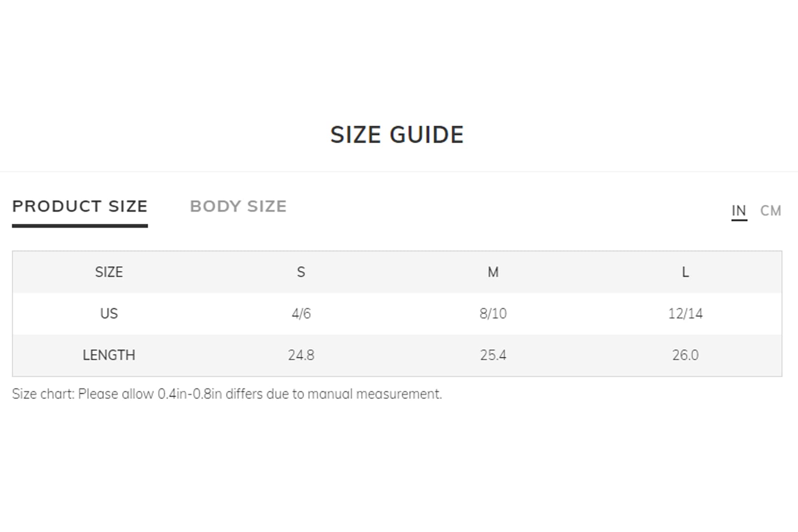Click the LENGTH row label

pyautogui.click(x=109, y=355)
